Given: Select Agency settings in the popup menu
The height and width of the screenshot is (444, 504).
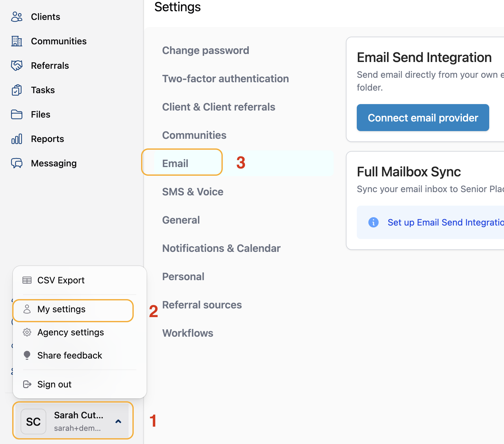Looking at the screenshot, I should (x=71, y=332).
